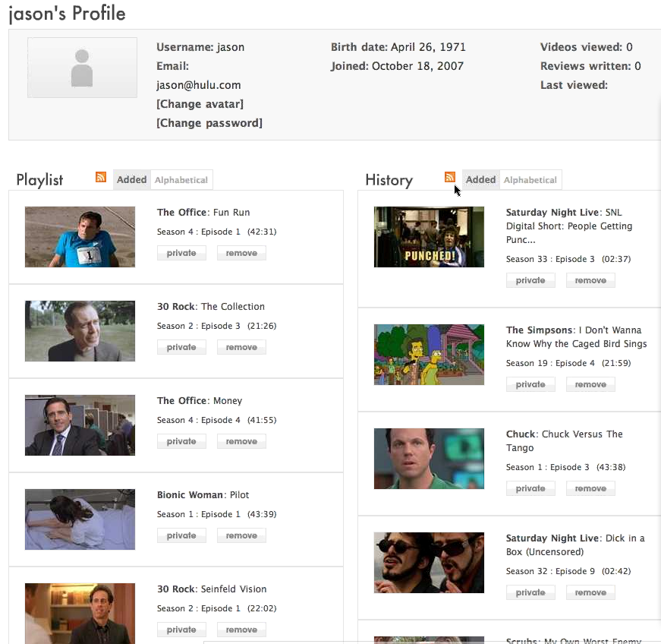Open The Office Fun Run thumbnail
Screen dimensions: 661x644
pos(80,237)
